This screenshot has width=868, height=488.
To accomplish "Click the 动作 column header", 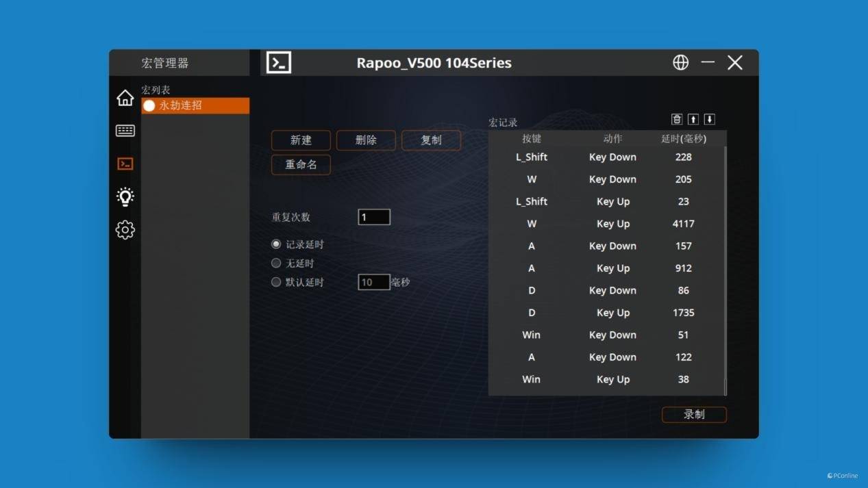I will (612, 138).
